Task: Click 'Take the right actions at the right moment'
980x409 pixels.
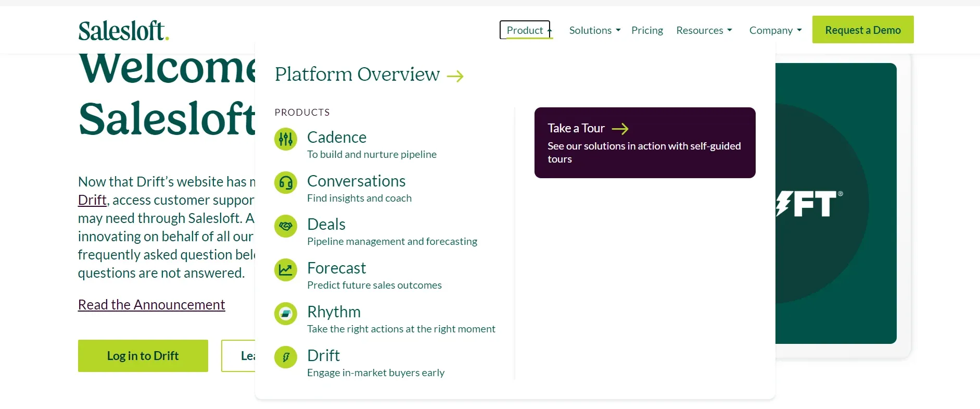Action: click(401, 329)
